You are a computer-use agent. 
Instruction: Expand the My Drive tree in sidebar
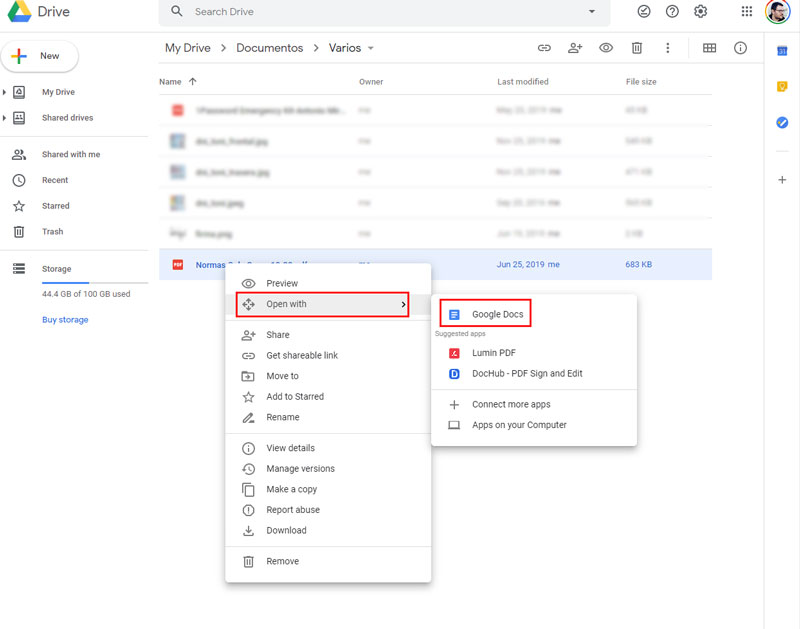5,92
